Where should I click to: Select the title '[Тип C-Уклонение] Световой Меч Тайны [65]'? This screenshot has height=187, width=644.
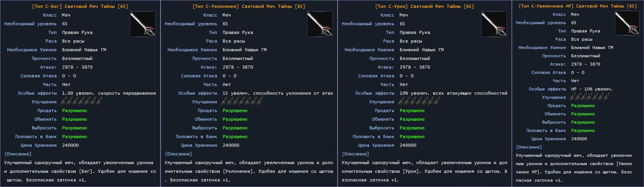click(x=249, y=6)
